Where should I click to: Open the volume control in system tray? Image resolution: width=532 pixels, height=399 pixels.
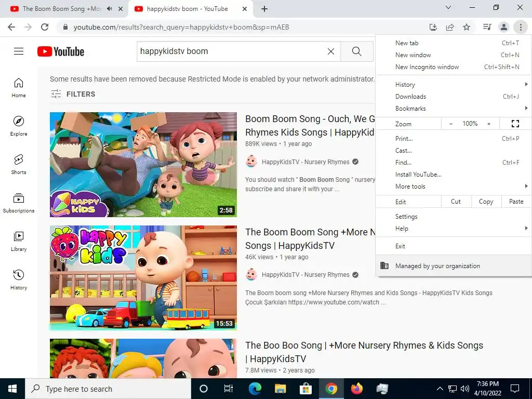(x=465, y=389)
